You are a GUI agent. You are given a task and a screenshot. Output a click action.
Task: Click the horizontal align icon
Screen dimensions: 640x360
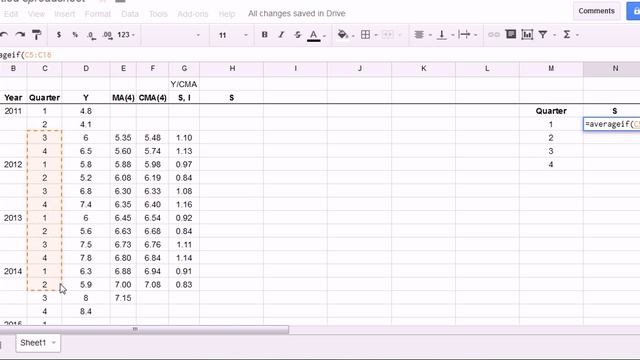[419, 35]
